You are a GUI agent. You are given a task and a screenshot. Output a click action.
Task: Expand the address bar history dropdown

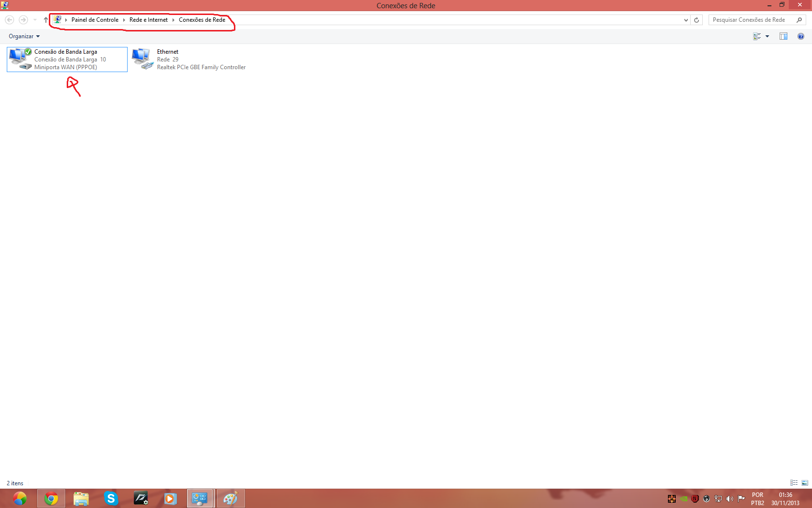(x=686, y=20)
